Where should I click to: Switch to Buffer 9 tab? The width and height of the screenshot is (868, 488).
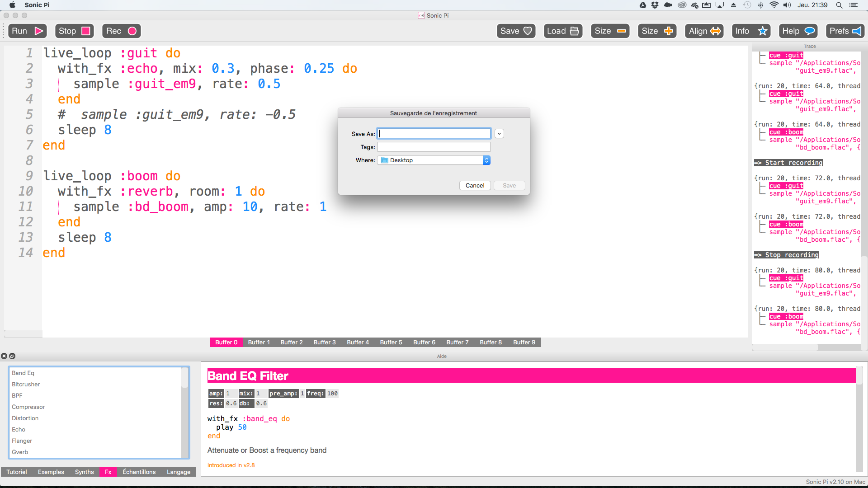[524, 342]
